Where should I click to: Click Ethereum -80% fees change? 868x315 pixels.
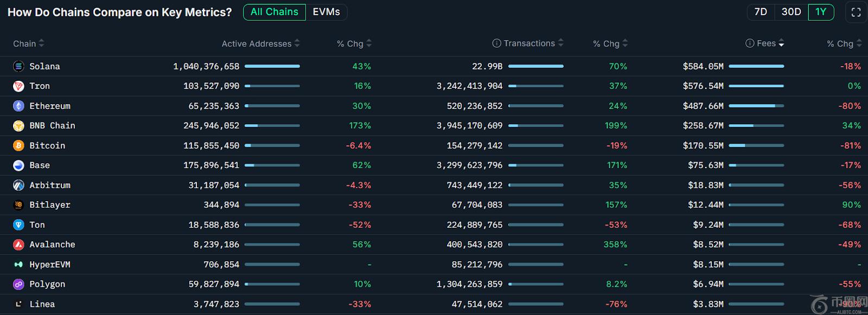click(x=850, y=106)
